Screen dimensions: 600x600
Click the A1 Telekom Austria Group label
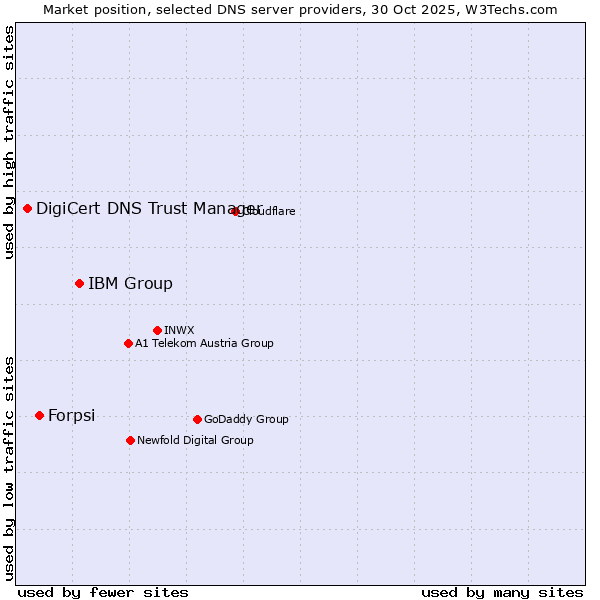coord(204,343)
